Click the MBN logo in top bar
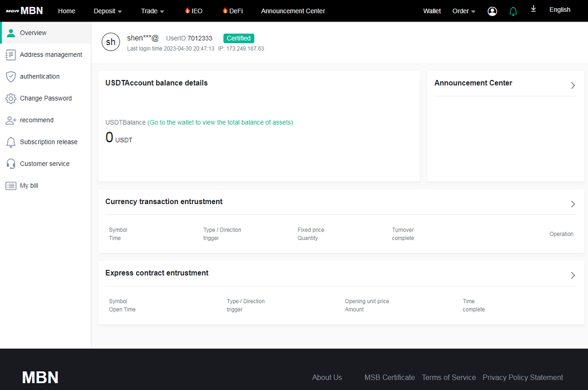 click(24, 11)
